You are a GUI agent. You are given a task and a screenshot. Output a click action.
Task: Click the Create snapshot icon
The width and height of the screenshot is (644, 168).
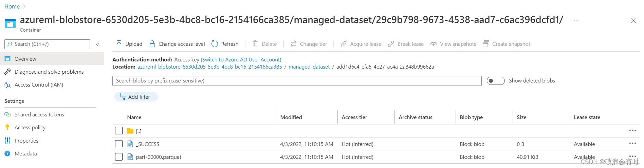486,44
